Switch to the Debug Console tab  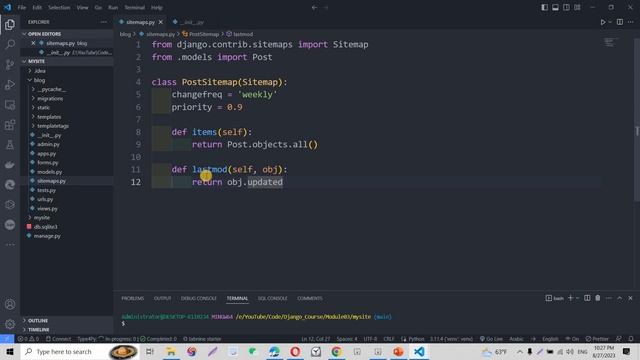tap(198, 298)
